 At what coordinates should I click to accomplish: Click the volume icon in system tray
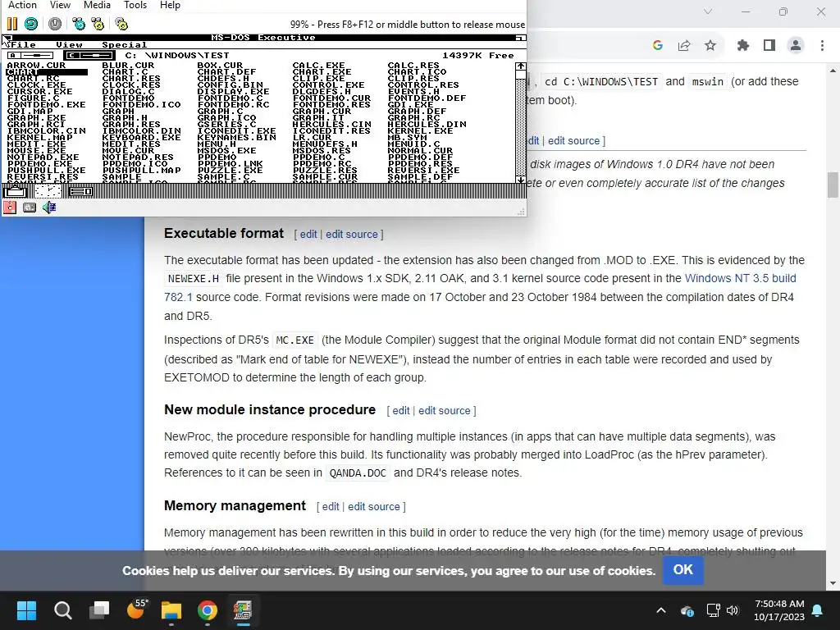pos(733,610)
